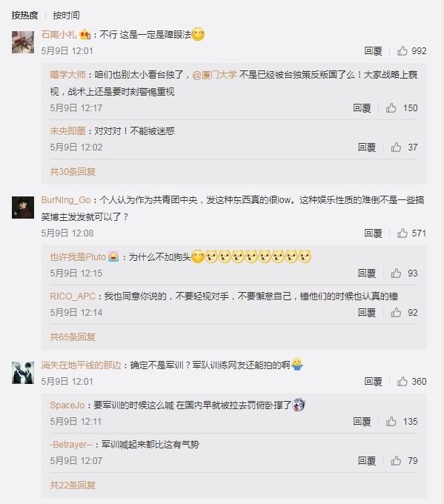This screenshot has width=444, height=504.
Task: Expand 共22条回复 replies
Action: point(73,485)
